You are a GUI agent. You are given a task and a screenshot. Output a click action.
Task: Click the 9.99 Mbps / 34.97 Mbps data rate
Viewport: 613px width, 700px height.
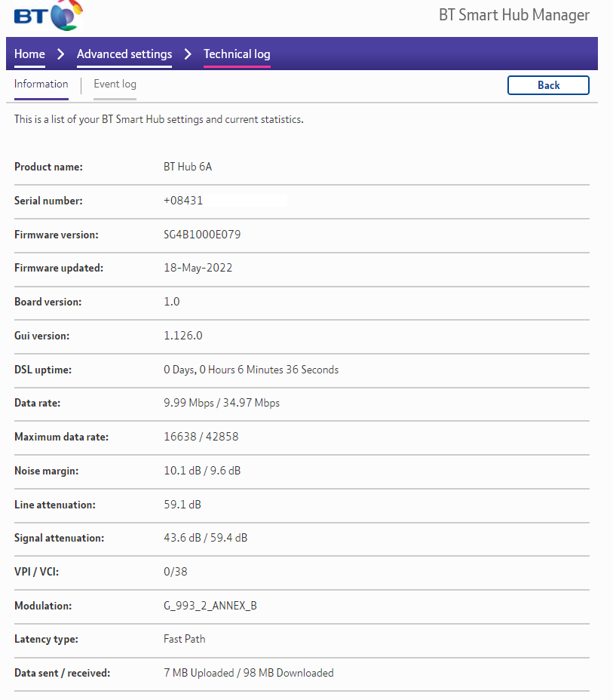(221, 403)
